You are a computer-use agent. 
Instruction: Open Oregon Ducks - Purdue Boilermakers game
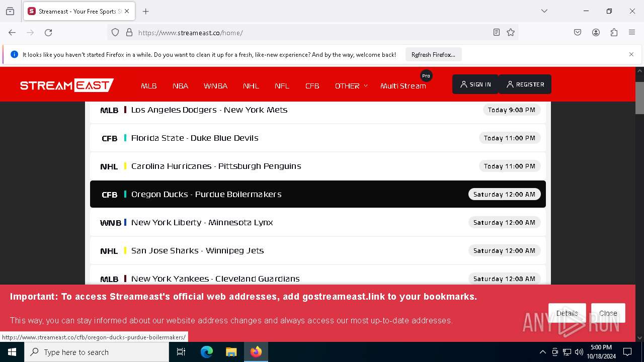[x=318, y=194]
